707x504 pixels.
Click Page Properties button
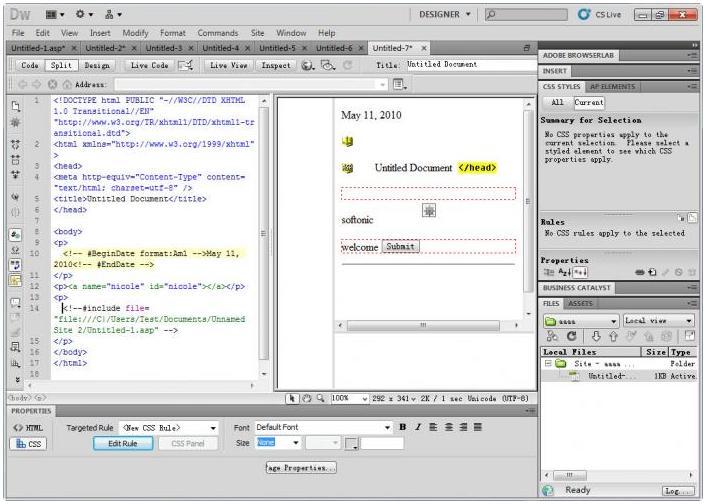301,468
